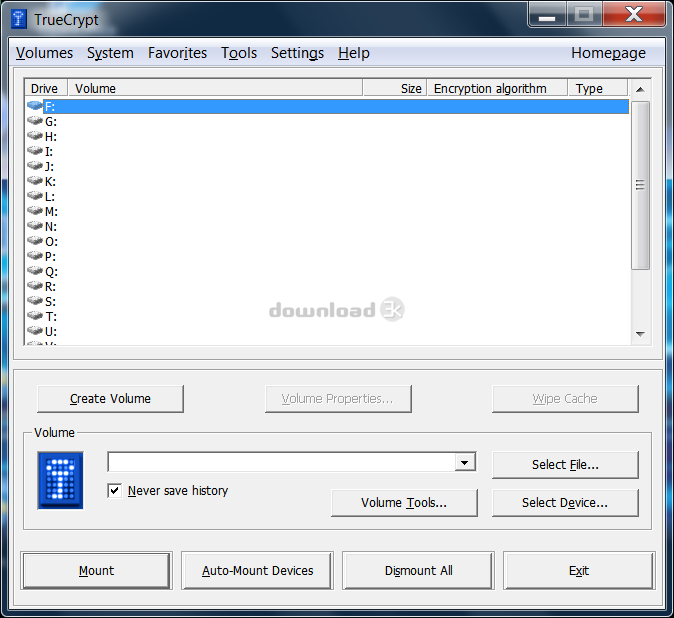Screen dimensions: 674x618
Task: Click the Volume Tools... button
Action: click(x=404, y=502)
